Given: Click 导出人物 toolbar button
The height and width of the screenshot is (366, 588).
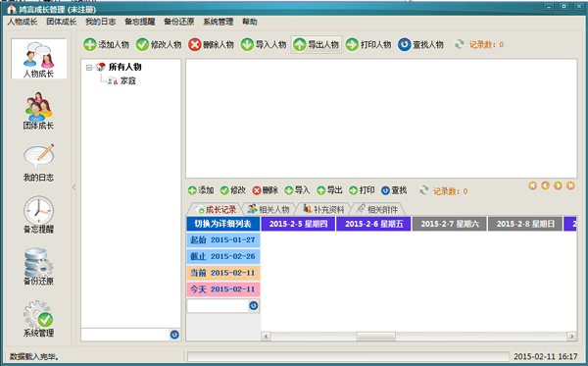Looking at the screenshot, I should pos(317,45).
